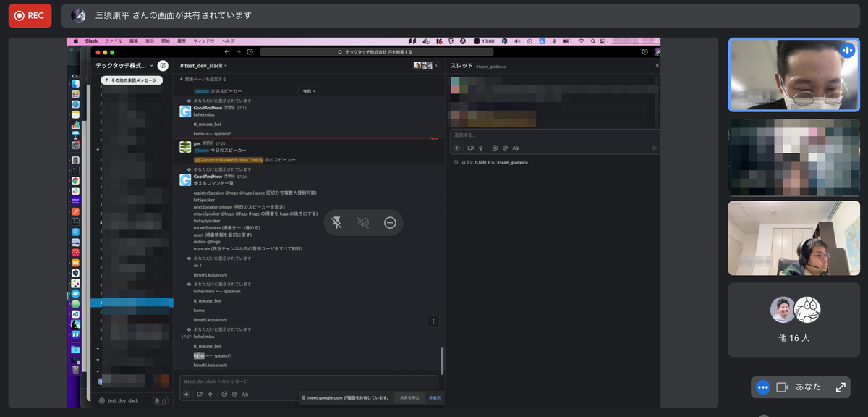Viewport: 868px width, 417px height.
Task: Open the ヘルプ menu in the shared menu bar
Action: pyautogui.click(x=229, y=41)
